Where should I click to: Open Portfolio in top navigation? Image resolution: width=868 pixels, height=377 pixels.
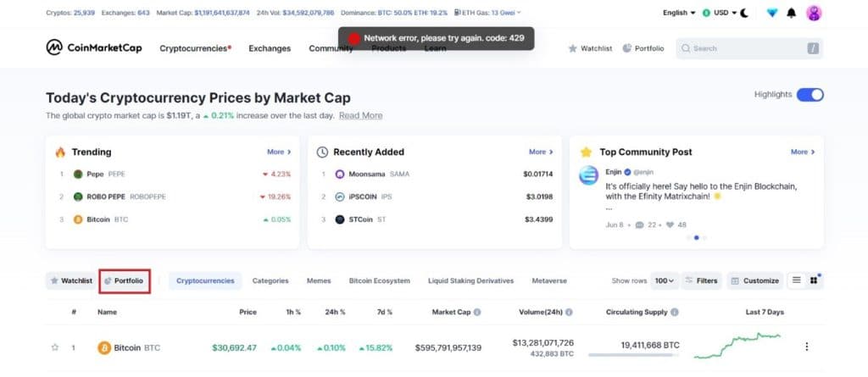tap(643, 48)
